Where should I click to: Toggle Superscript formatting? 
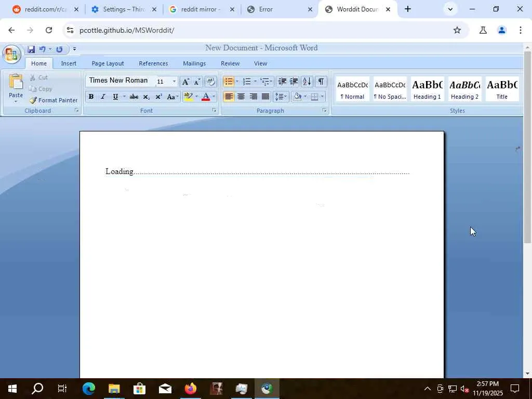pos(158,97)
